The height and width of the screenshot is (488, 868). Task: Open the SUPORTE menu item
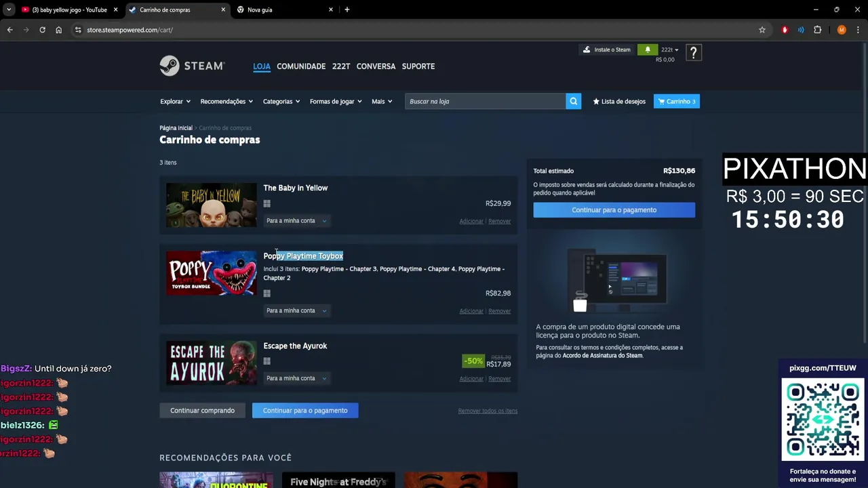point(418,66)
